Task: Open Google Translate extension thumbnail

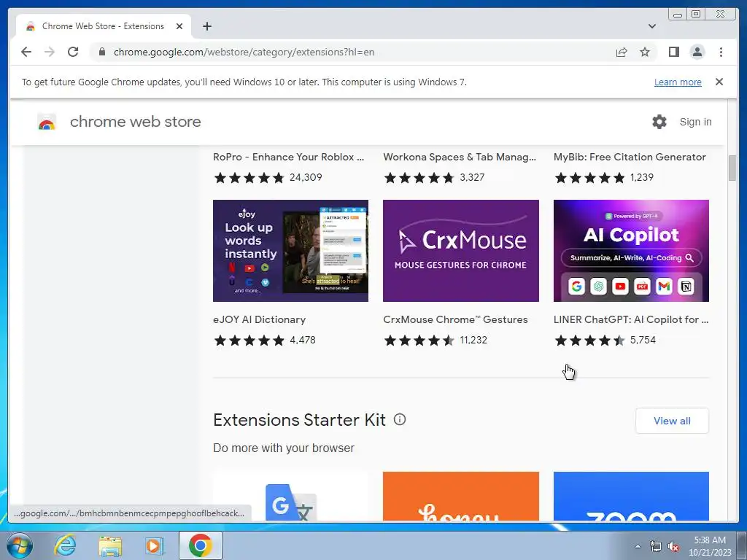Action: [x=290, y=496]
